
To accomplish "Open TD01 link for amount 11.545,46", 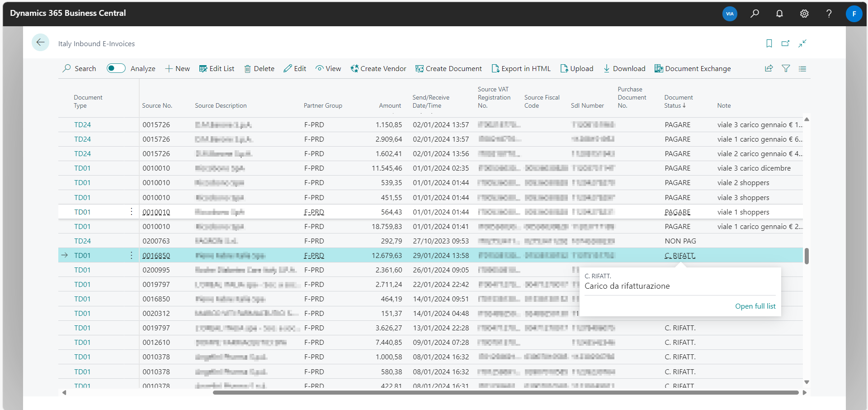I will click(x=82, y=168).
